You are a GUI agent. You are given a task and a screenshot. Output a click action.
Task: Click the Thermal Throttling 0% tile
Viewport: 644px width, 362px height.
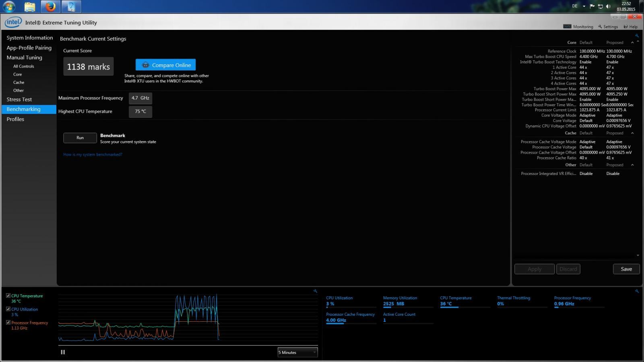[522, 302]
